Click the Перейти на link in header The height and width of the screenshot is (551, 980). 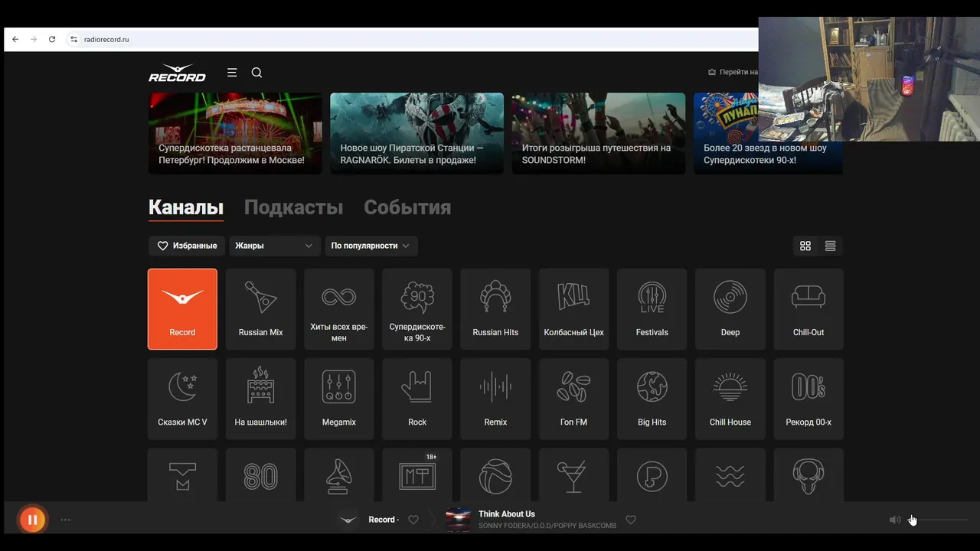pyautogui.click(x=733, y=72)
